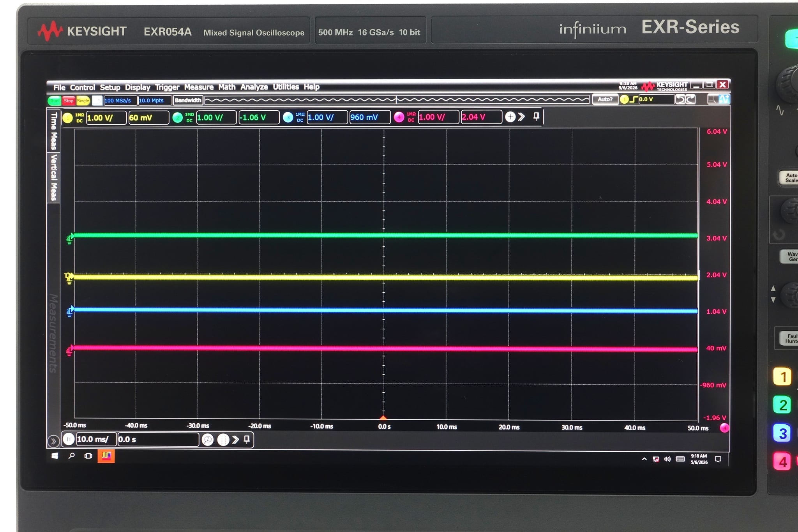Click the yellow trigger source T icon
798x532 pixels.
[624, 99]
